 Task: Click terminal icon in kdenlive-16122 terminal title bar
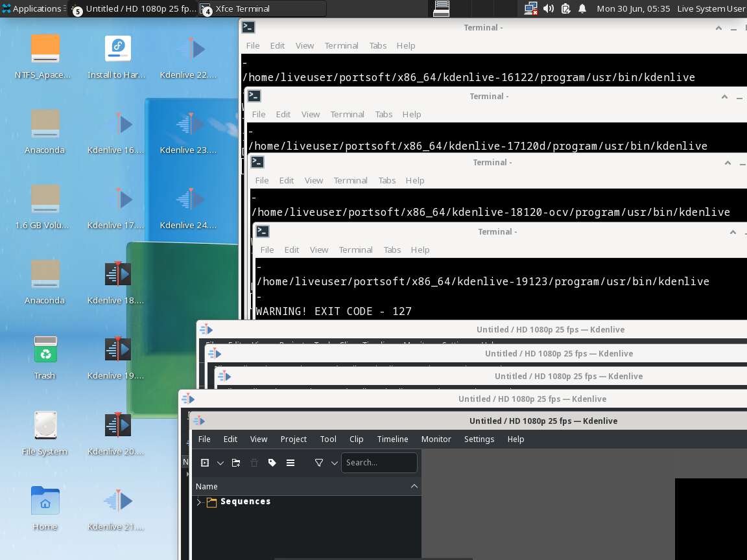(248, 27)
